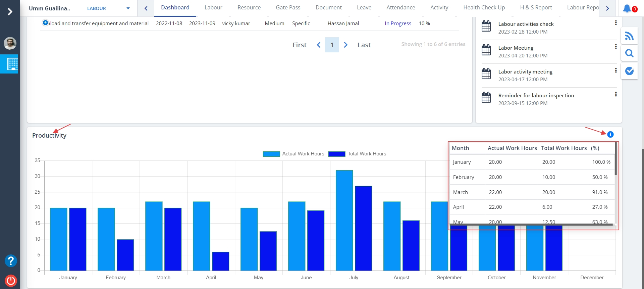This screenshot has width=644, height=289.
Task: Click the checkmark task icon
Action: 629,71
